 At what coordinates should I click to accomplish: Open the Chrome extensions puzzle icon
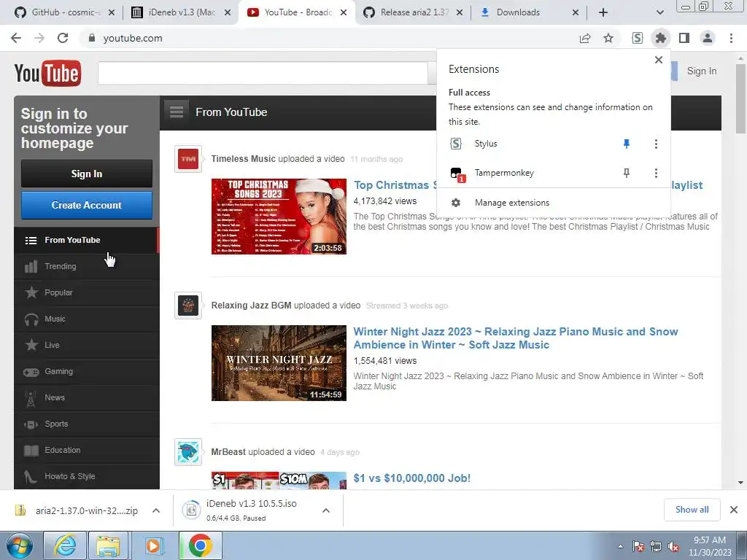[x=660, y=38]
